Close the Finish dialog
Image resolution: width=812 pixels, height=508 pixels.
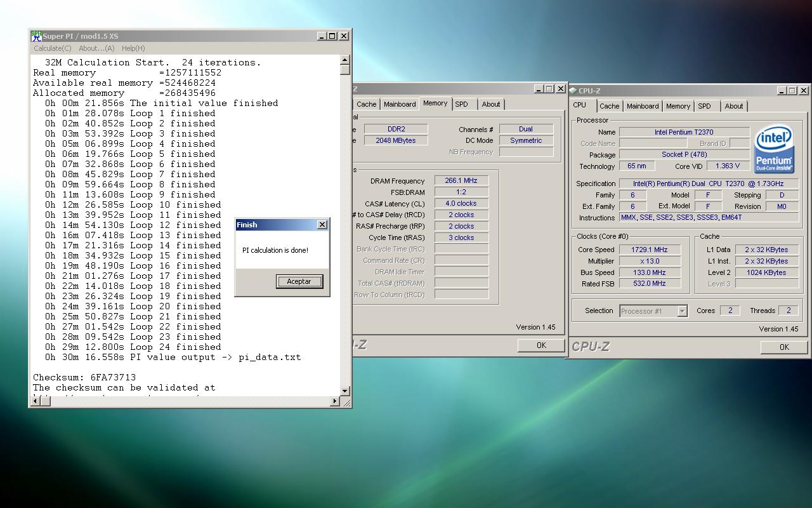(x=322, y=224)
